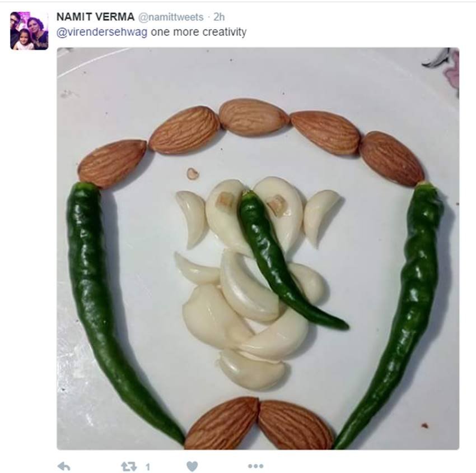Click the left garlic clove ear
This screenshot has width=476, height=473.
pyautogui.click(x=190, y=216)
